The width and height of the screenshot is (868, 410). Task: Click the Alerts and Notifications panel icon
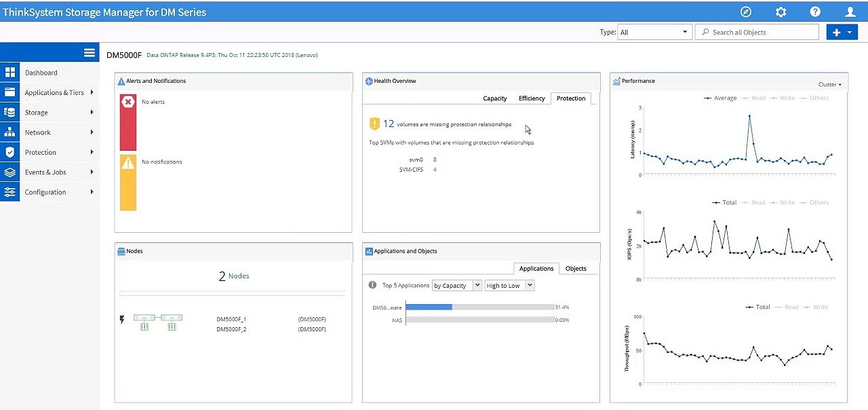coord(121,81)
